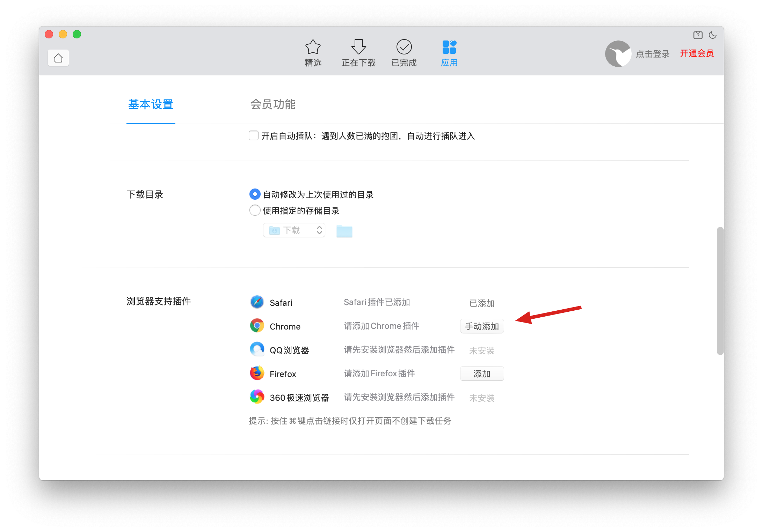
Task: View the 已完成 completed downloads
Action: click(404, 52)
